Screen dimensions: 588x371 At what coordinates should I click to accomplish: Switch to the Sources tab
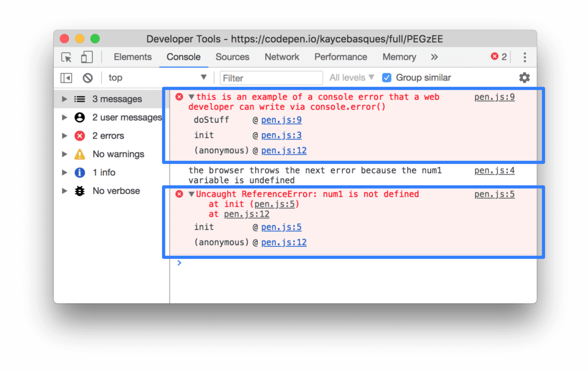click(x=232, y=57)
